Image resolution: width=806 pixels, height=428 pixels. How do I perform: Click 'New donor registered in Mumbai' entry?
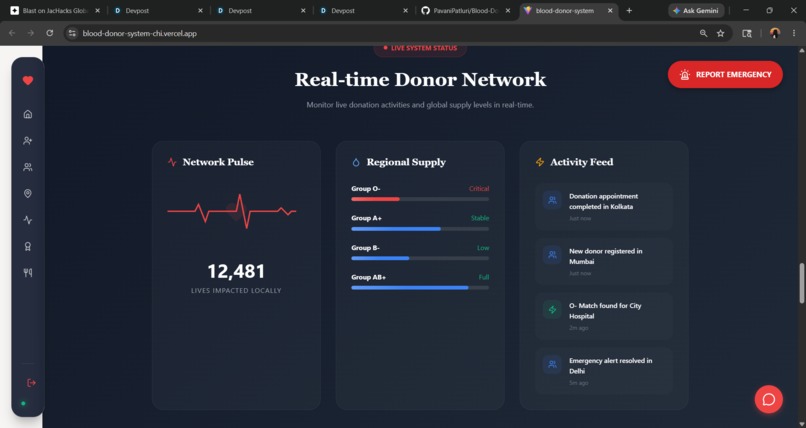coord(603,262)
